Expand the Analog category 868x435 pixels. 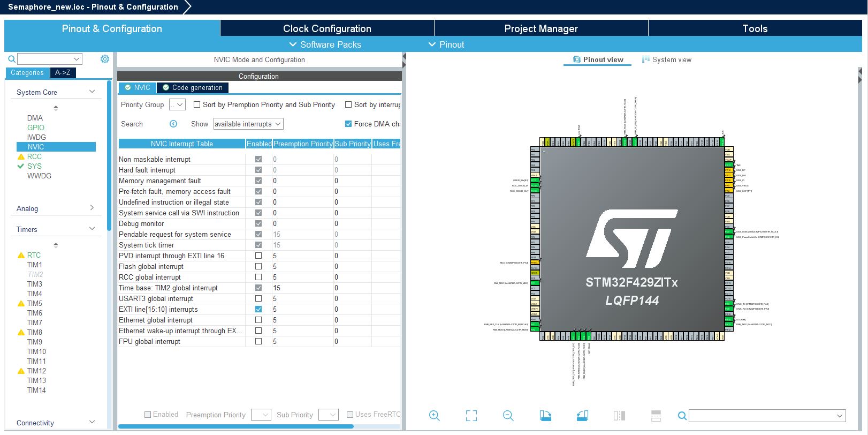pos(92,208)
